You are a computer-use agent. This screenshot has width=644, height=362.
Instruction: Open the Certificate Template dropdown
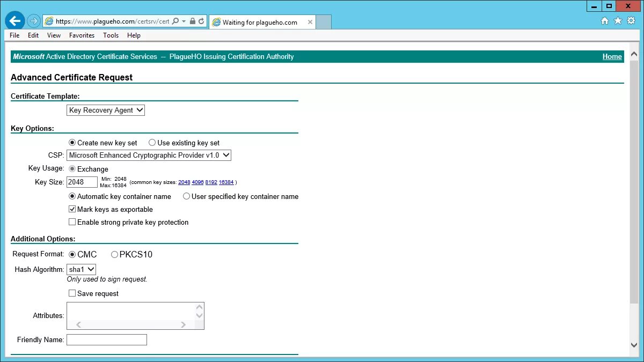coord(106,110)
